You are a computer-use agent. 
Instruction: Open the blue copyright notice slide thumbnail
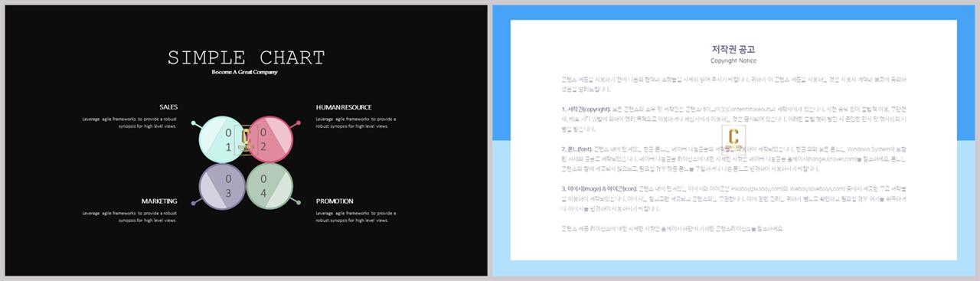click(x=734, y=140)
